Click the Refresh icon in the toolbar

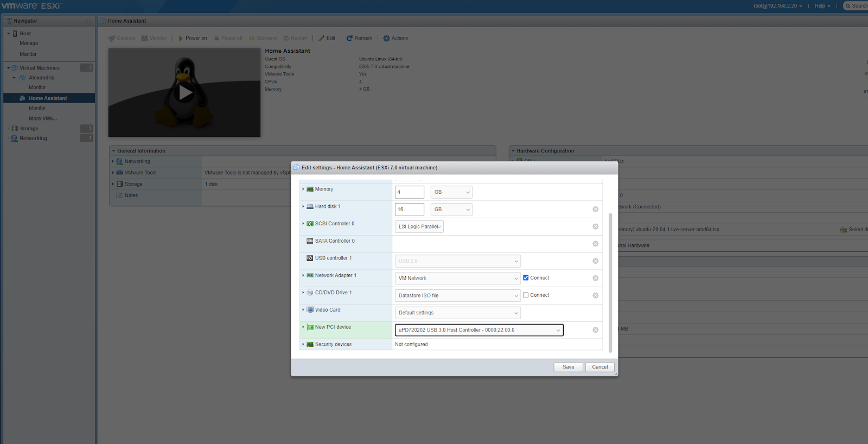tap(350, 39)
